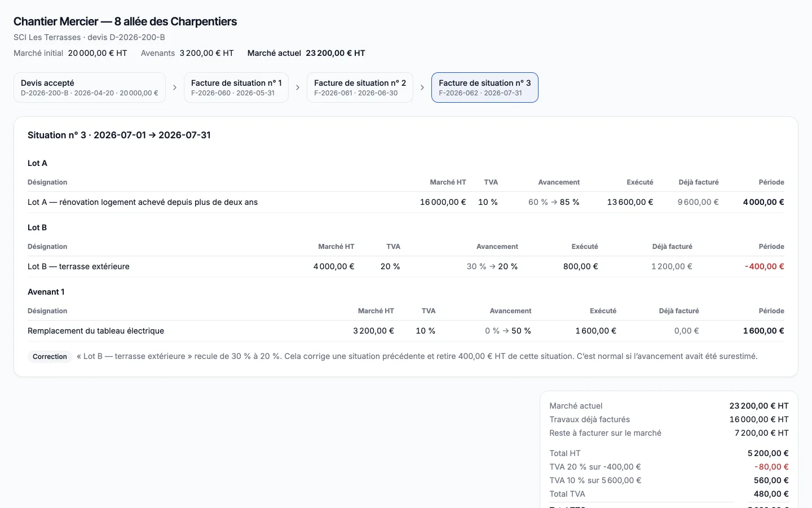Click the Avenant 1 section heading
Screen dimensions: 812x508
[x=46, y=292]
